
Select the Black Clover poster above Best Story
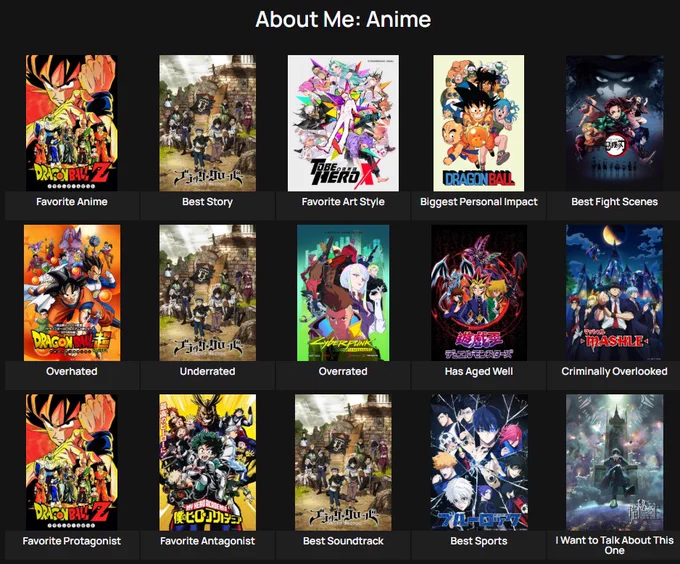pyautogui.click(x=207, y=123)
